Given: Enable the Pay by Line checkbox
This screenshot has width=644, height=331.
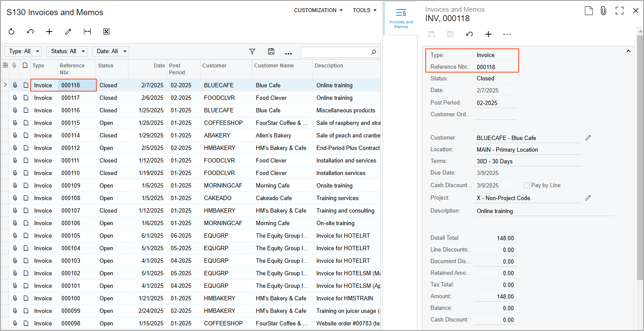Looking at the screenshot, I should click(x=526, y=185).
